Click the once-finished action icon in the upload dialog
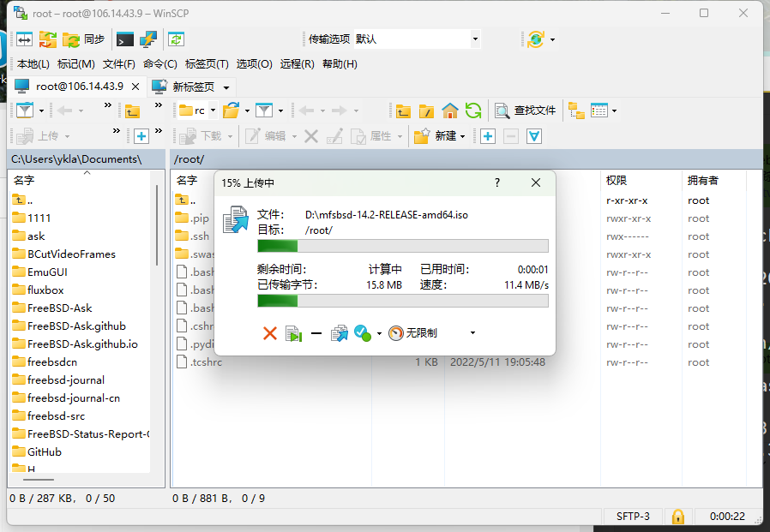Image resolution: width=770 pixels, height=532 pixels. pos(363,333)
